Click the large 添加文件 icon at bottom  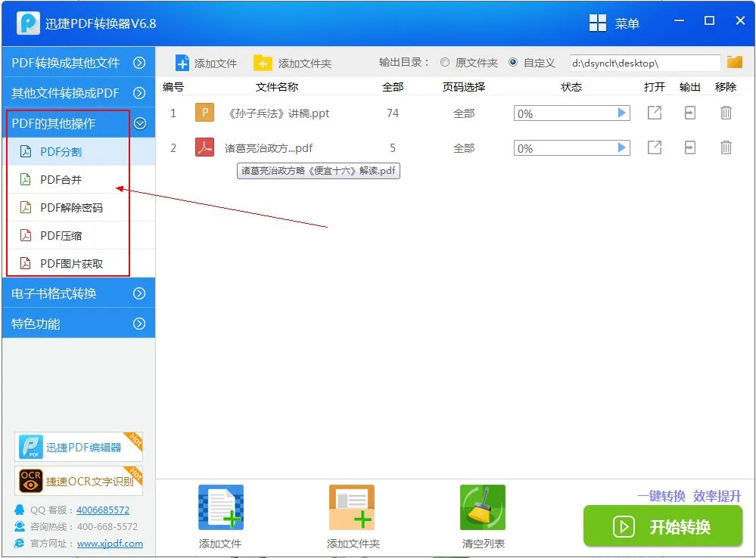(x=221, y=507)
